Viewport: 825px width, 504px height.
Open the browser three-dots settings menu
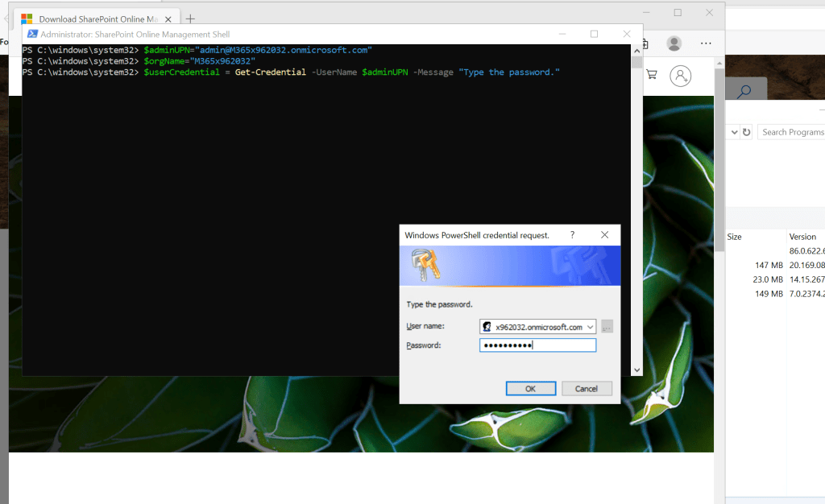706,43
